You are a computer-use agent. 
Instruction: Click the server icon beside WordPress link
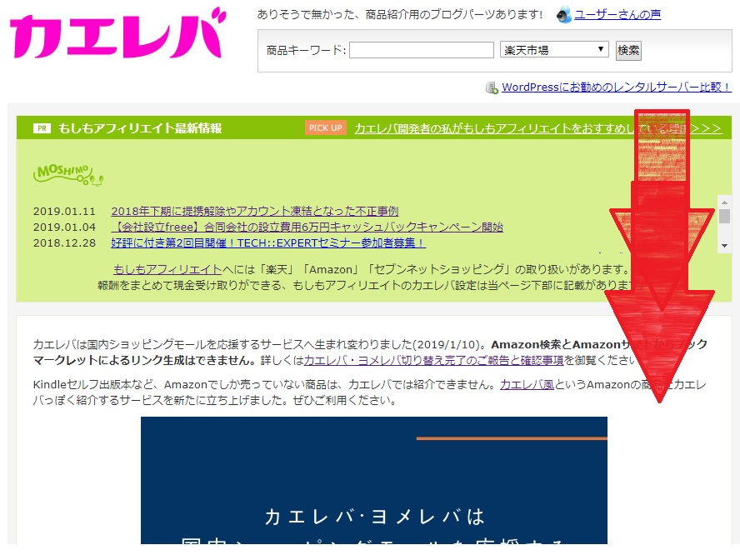pyautogui.click(x=492, y=87)
